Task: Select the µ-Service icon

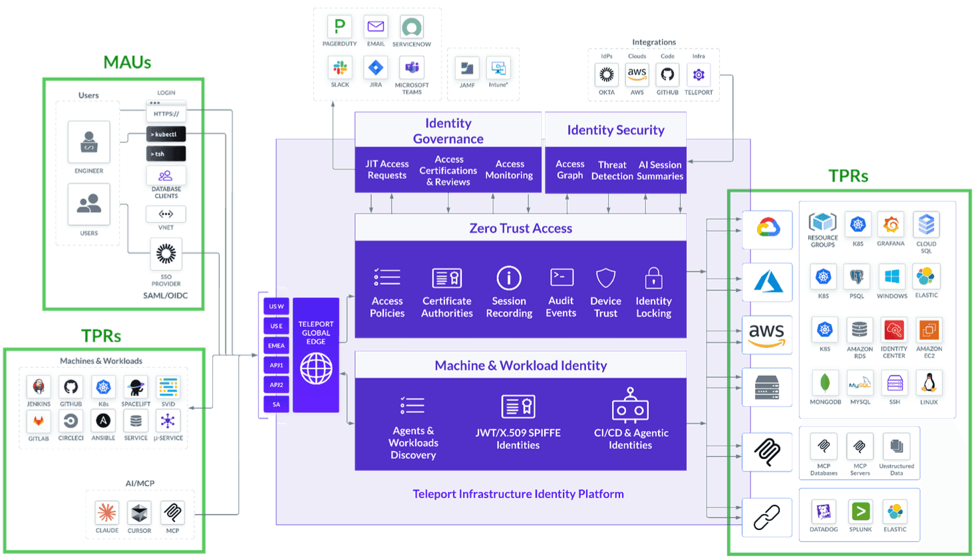Action: 168,421
